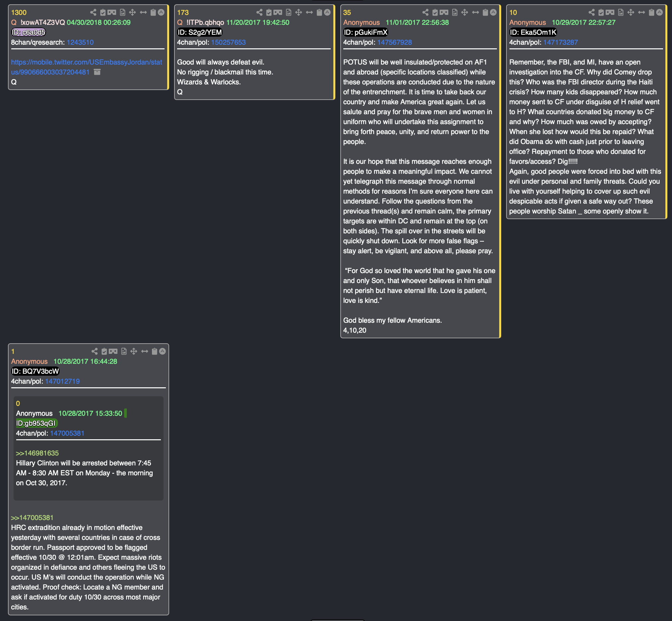Click the horizontal arrows icon on post 35
Image resolution: width=672 pixels, height=621 pixels.
point(475,13)
